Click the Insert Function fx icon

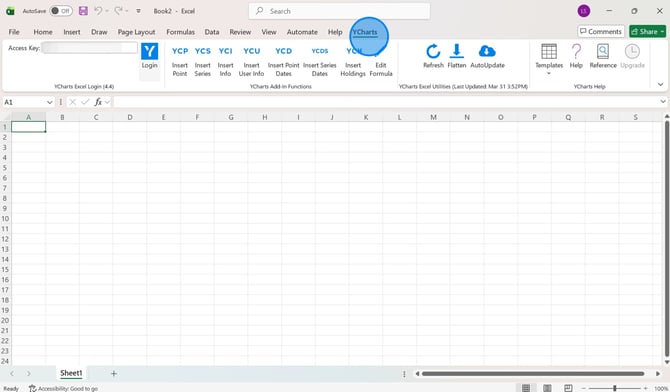tap(98, 102)
